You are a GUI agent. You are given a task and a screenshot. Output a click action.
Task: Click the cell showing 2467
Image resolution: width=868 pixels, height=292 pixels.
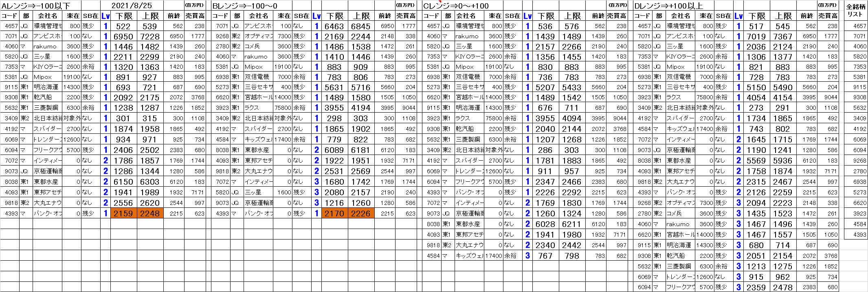pyautogui.click(x=783, y=181)
